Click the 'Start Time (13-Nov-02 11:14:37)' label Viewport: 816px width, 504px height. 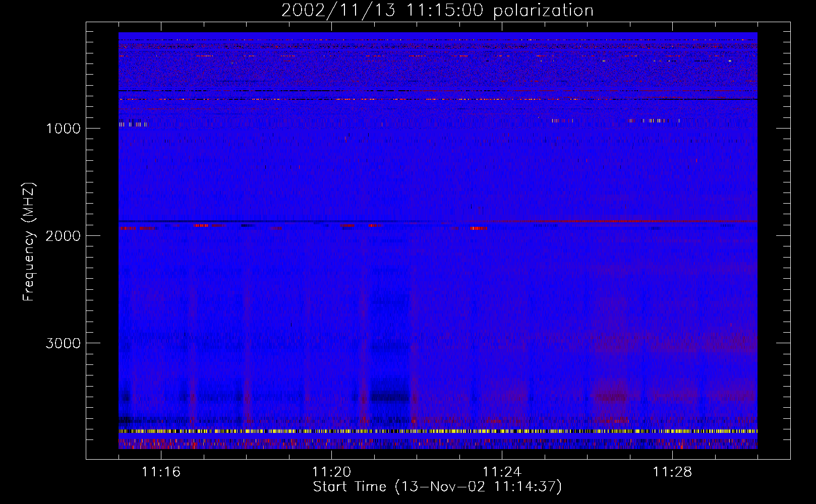437,486
